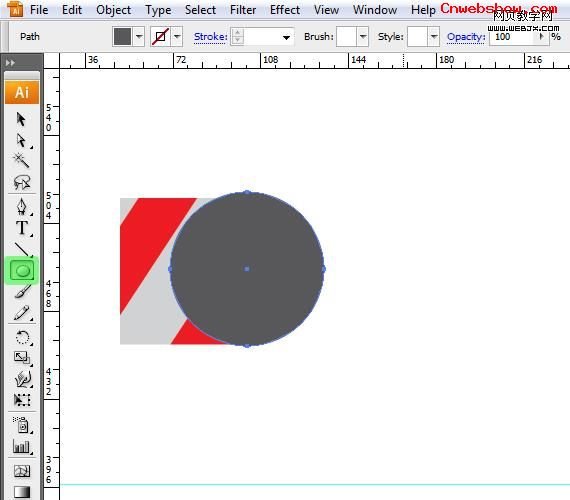The image size is (570, 500).
Task: Select the black arrow Selection tool
Action: pos(21,119)
